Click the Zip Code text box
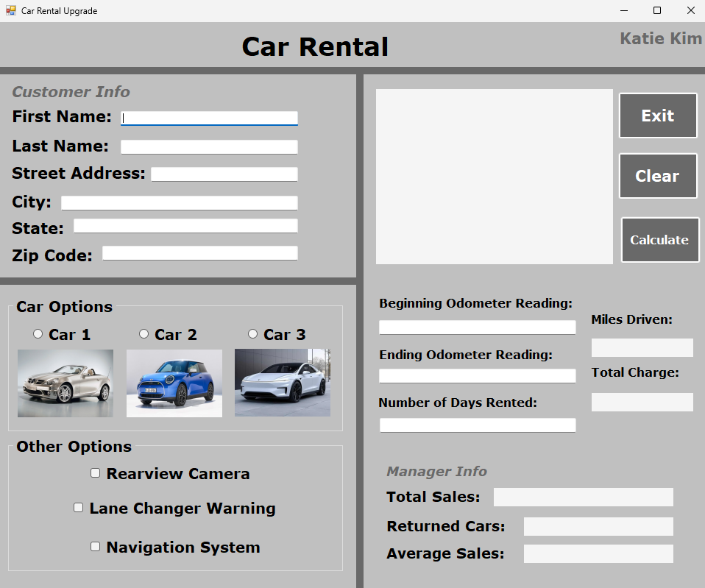This screenshot has width=705, height=588. click(200, 253)
